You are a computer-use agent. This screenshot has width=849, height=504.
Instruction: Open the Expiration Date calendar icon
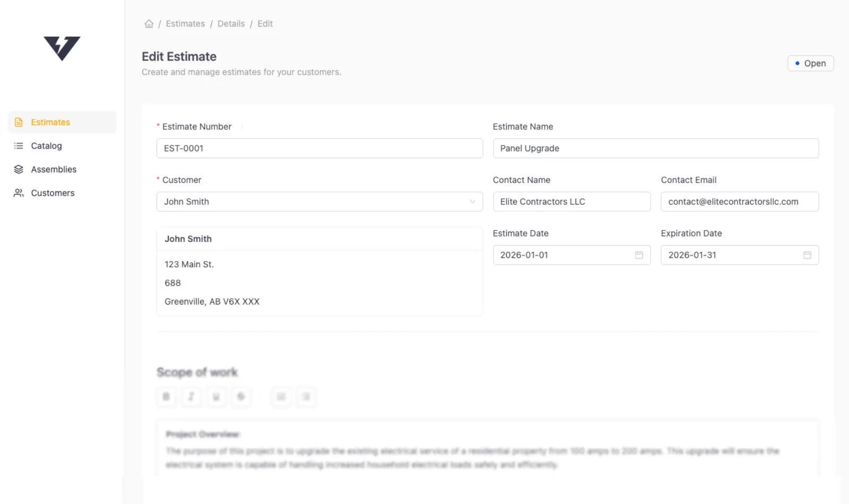tap(807, 255)
